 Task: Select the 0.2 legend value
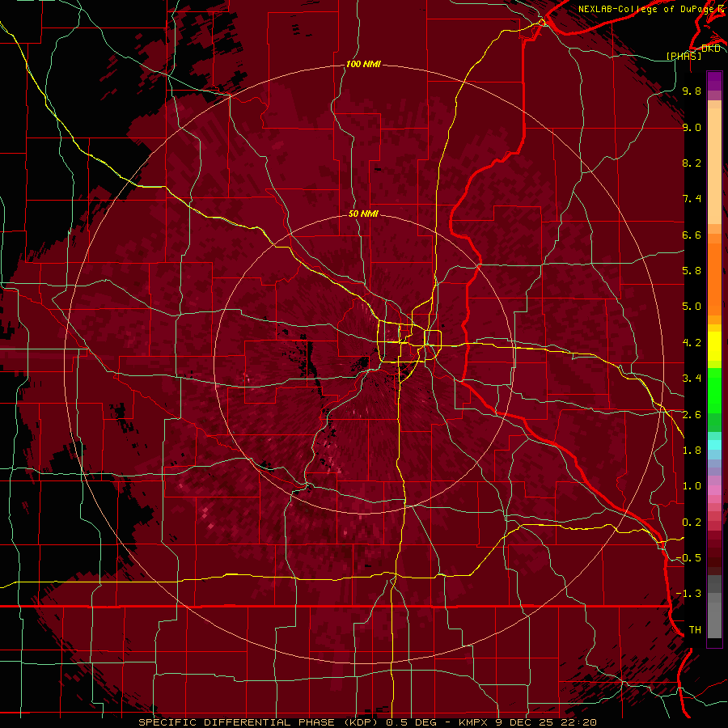click(692, 523)
